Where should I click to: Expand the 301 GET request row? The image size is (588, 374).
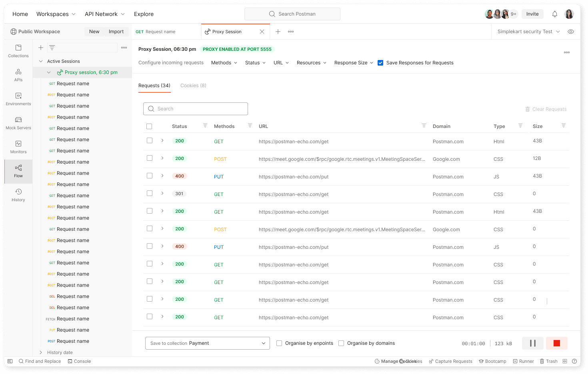point(162,193)
